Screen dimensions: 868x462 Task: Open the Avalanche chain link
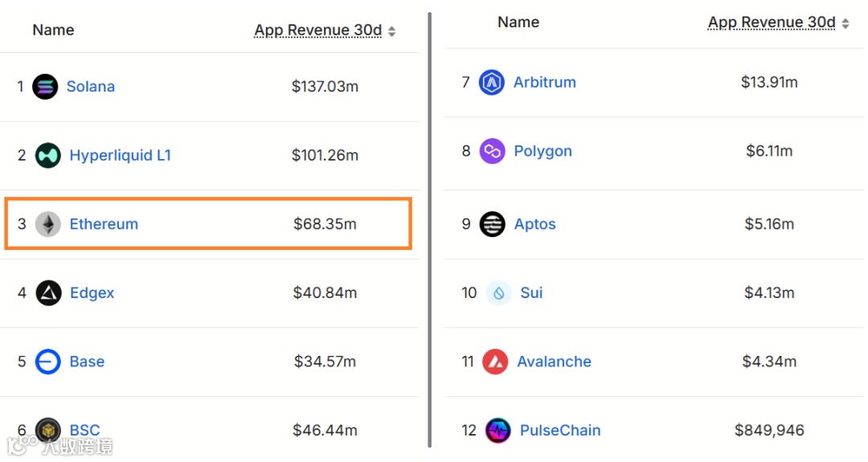[554, 362]
